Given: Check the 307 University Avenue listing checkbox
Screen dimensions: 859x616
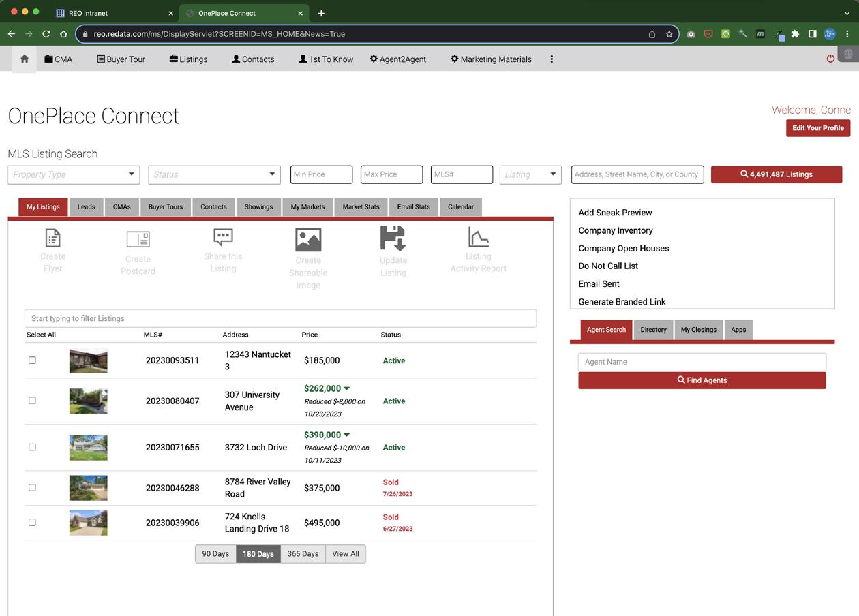Looking at the screenshot, I should pos(32,401).
